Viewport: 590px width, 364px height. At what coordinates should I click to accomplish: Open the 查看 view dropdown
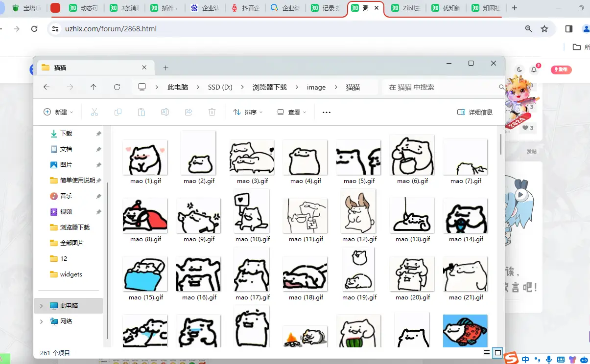pos(291,112)
